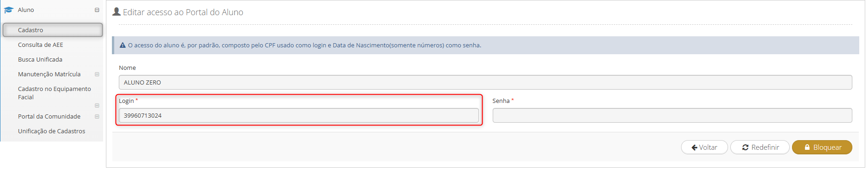Select Busca Unificada in sidebar
The image size is (868, 170).
[40, 59]
